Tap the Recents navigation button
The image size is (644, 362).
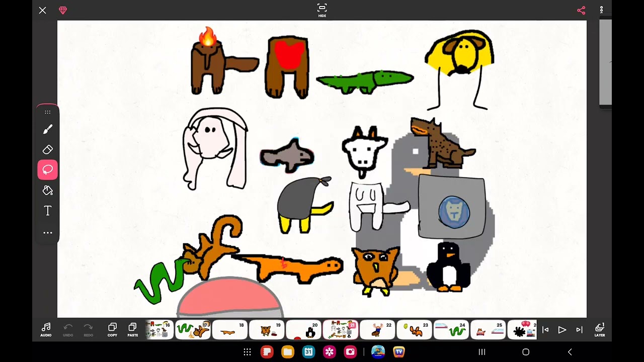click(x=482, y=352)
